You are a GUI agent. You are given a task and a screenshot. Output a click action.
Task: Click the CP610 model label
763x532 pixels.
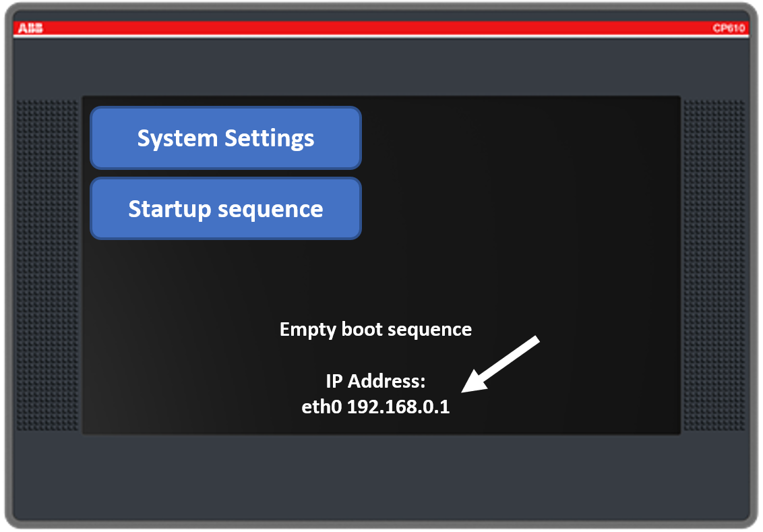coord(729,28)
